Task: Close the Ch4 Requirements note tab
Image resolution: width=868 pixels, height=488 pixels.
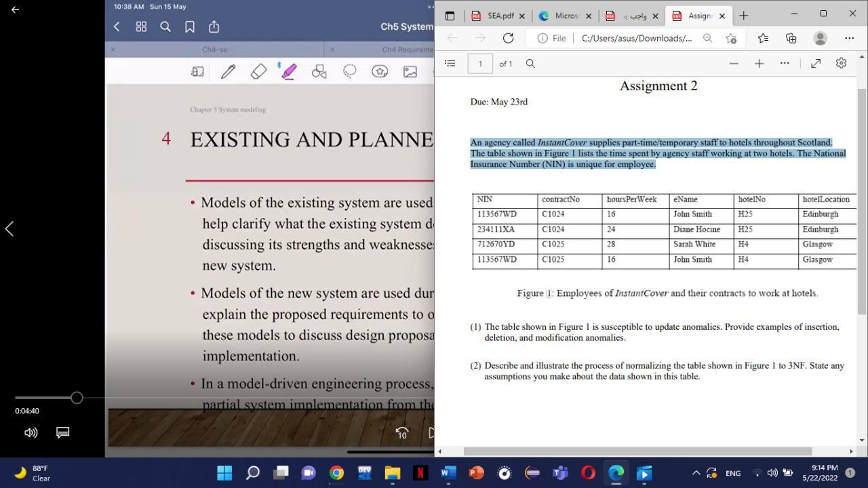Action: click(x=332, y=50)
